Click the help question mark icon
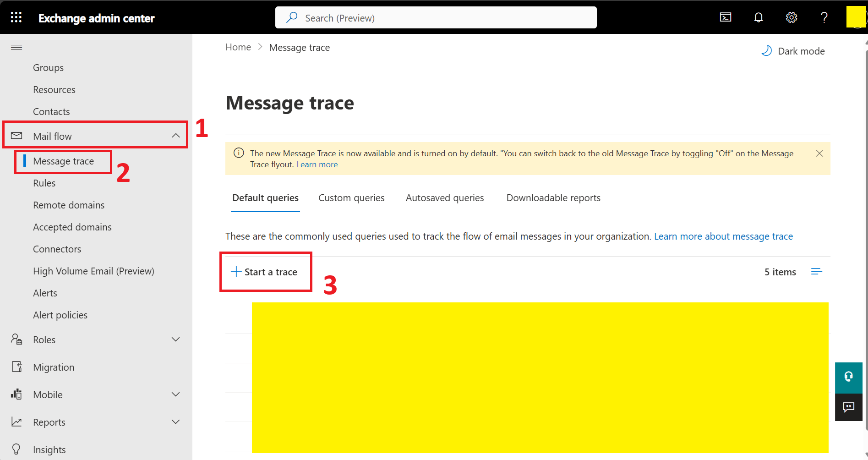Screen dimensions: 868x460 (x=824, y=17)
